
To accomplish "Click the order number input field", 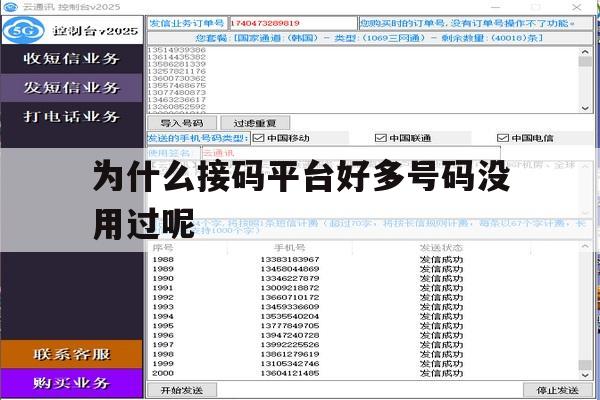I will click(293, 23).
